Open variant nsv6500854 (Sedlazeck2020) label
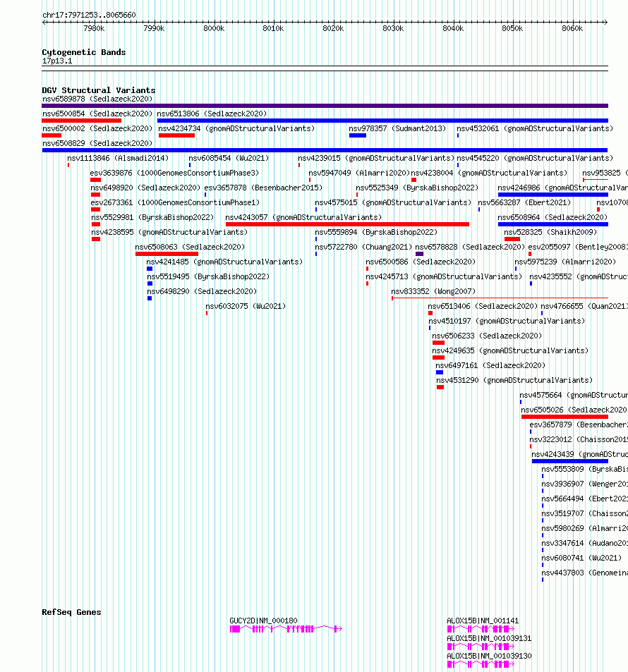The width and height of the screenshot is (628, 672). tap(97, 114)
